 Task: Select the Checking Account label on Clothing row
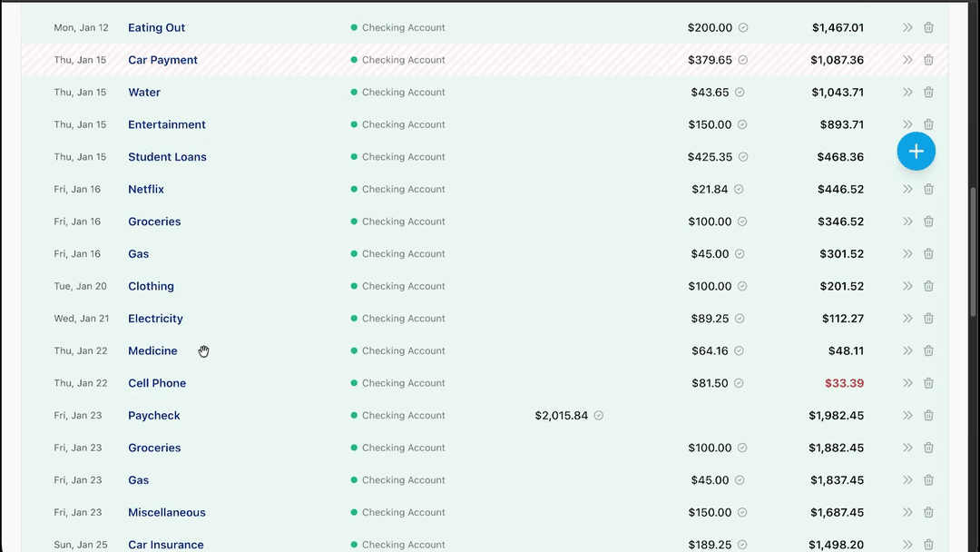[x=403, y=287]
